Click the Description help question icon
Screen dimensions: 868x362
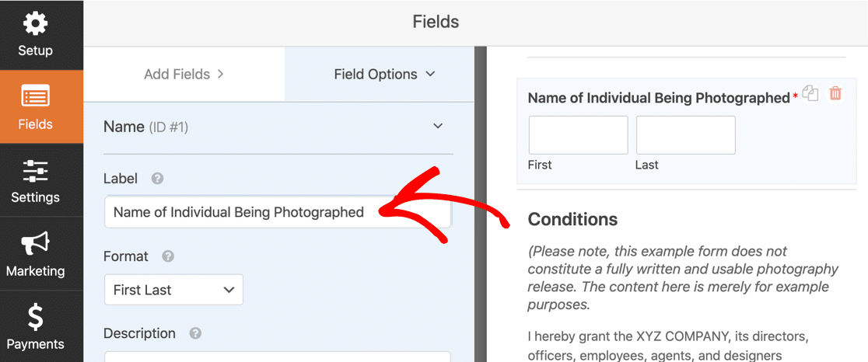pos(195,334)
